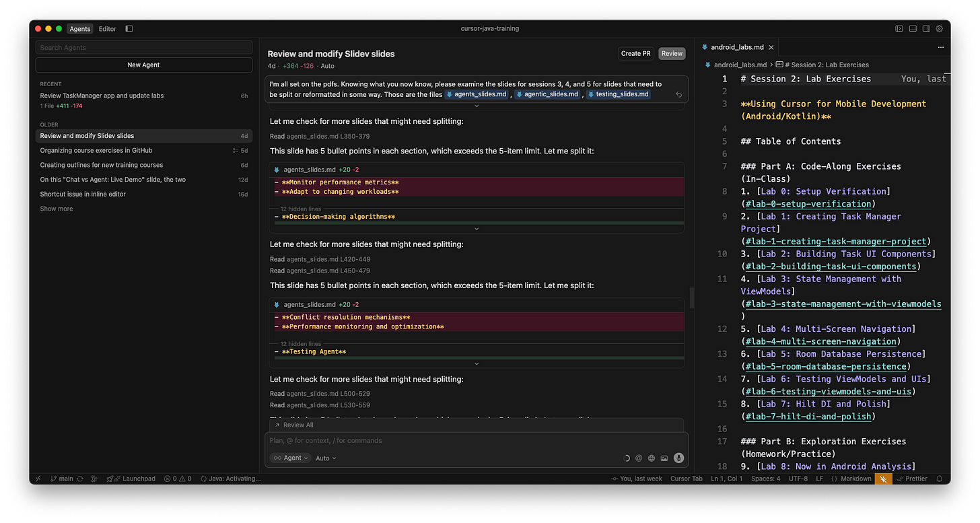Click the git graph icon next to sync

coord(94,479)
